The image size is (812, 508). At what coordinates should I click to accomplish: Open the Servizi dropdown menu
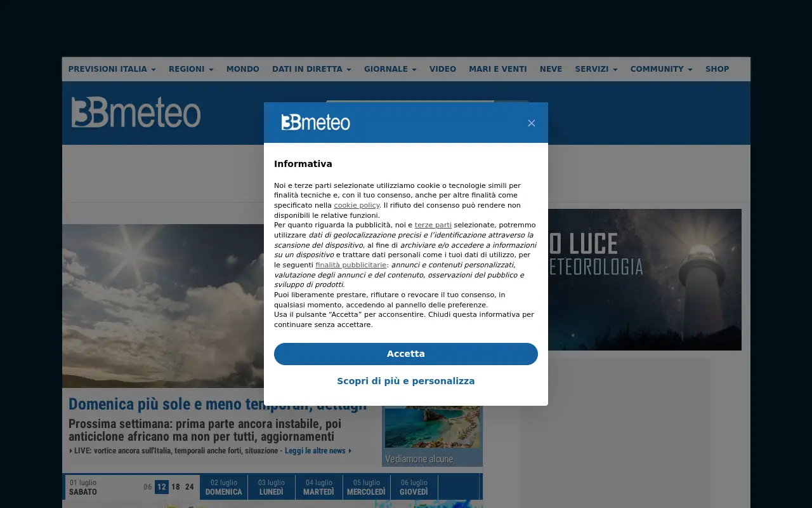click(596, 69)
